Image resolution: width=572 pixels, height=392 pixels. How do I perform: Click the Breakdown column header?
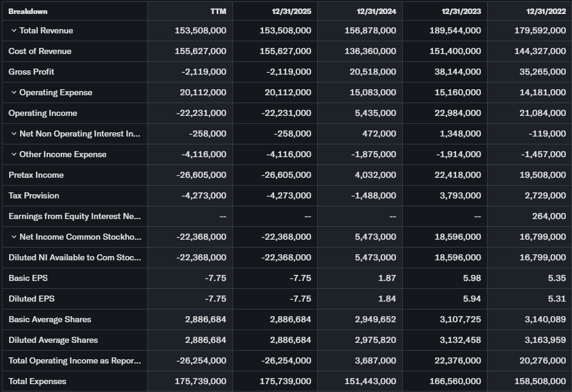coord(28,12)
